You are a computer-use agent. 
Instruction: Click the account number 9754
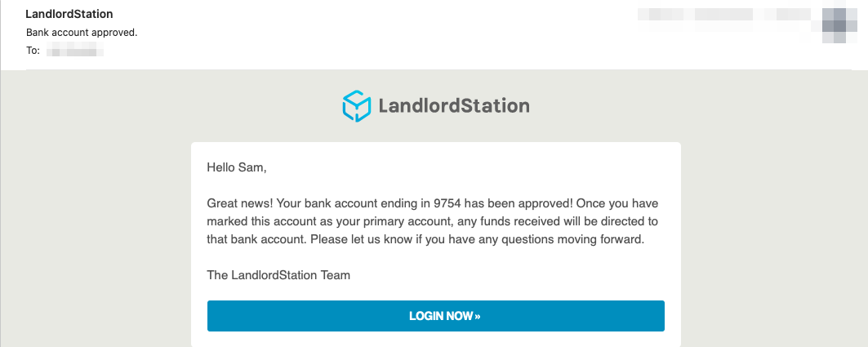click(447, 203)
